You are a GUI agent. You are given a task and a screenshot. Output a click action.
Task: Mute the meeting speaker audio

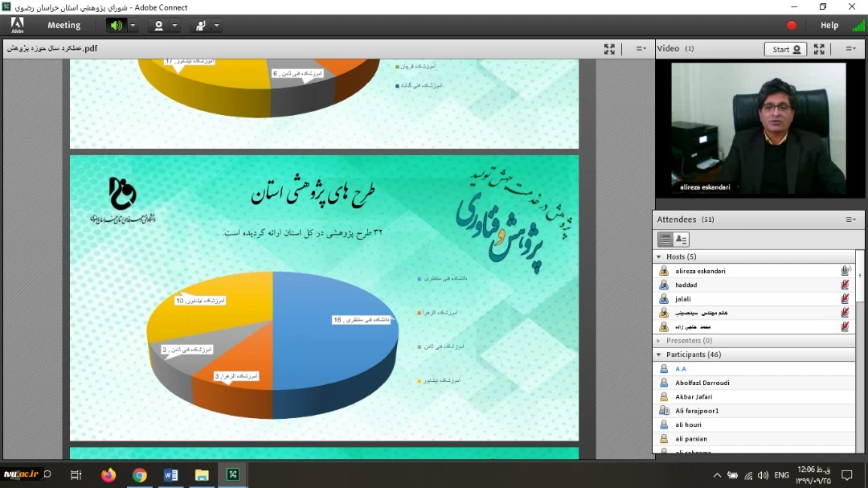[x=117, y=26]
